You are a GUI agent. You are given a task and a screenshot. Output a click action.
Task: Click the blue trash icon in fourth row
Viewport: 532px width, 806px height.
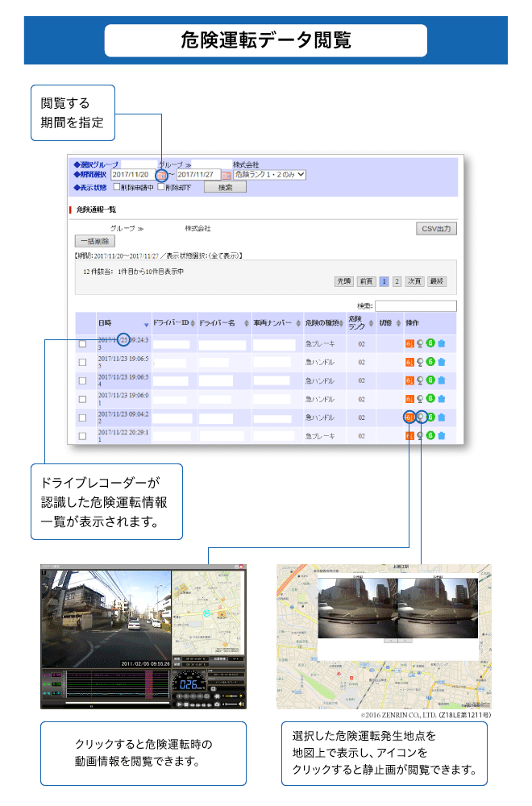441,399
